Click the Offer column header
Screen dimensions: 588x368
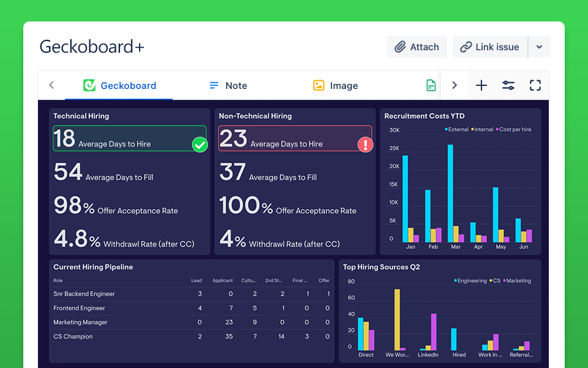[x=324, y=280]
